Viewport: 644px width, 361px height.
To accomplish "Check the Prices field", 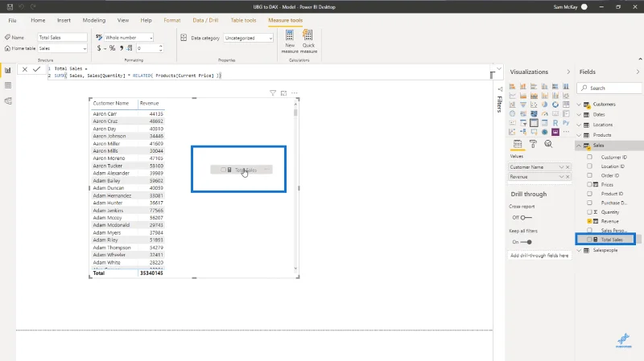I will click(x=589, y=185).
